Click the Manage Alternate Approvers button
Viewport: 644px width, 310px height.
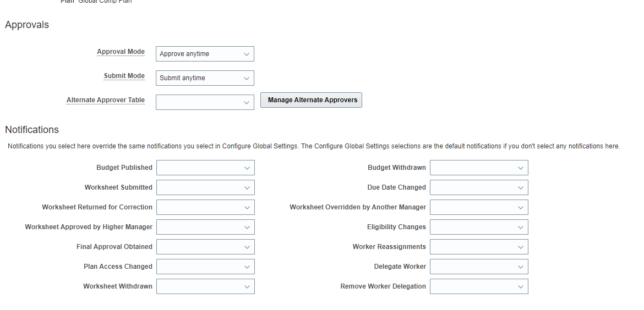[311, 100]
